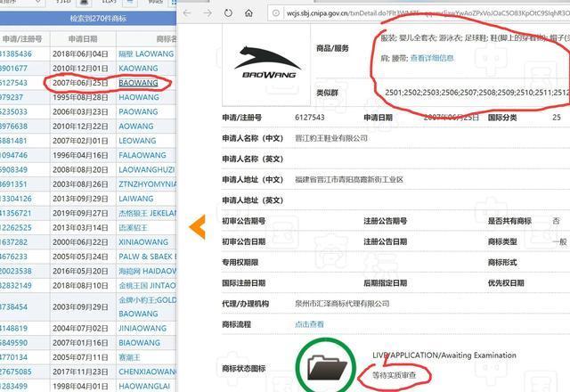Go back using the browser back arrow
This screenshot has width=570, height=392.
(x=187, y=13)
